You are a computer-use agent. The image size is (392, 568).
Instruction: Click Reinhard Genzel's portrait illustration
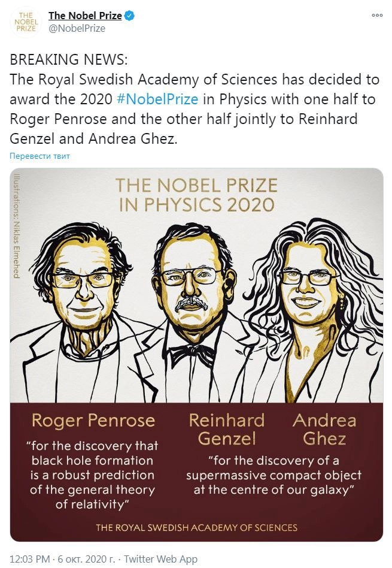[x=192, y=306]
